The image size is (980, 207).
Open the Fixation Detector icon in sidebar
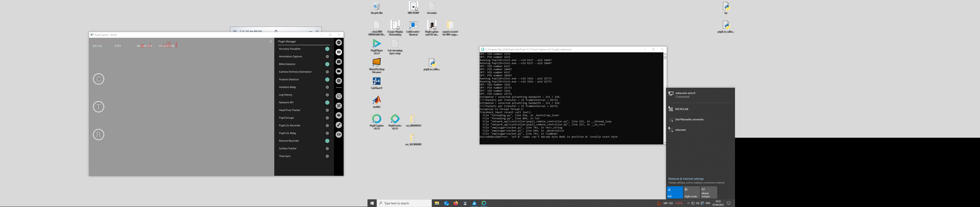coord(339,106)
